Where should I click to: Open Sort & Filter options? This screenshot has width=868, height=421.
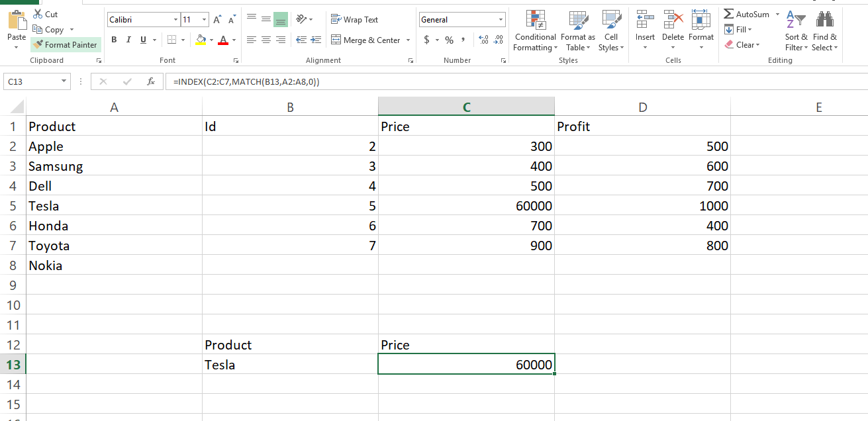pyautogui.click(x=795, y=31)
